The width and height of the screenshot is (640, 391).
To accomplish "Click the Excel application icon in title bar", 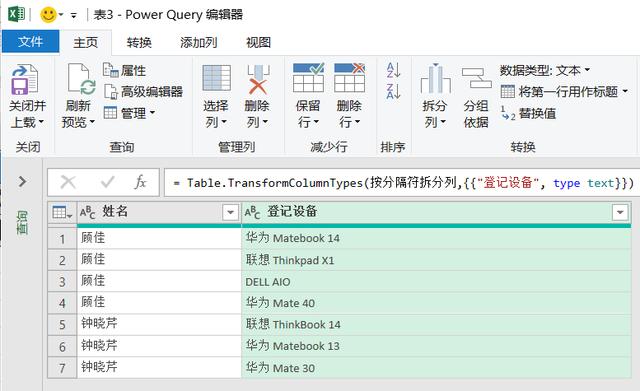I will click(16, 14).
